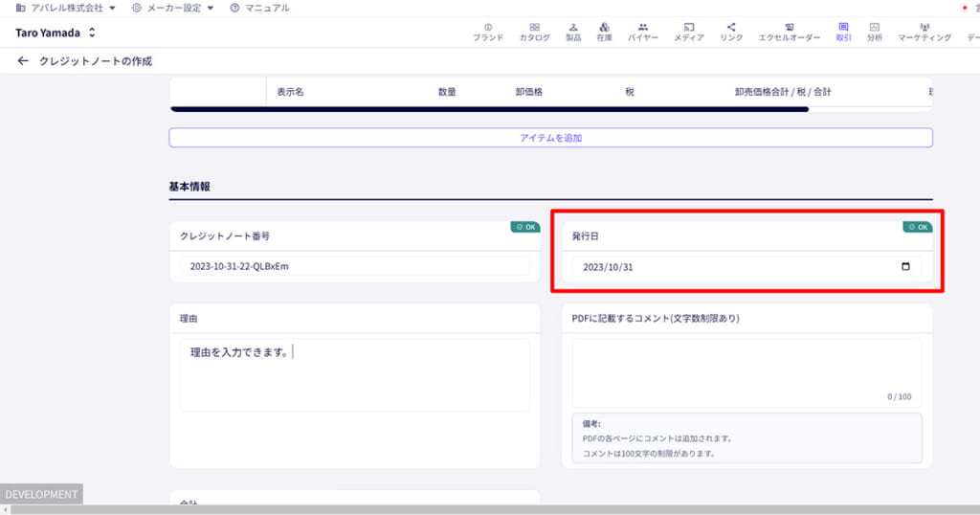980x515 pixels.
Task: Click the DEVELOPMENT badge
Action: point(41,494)
